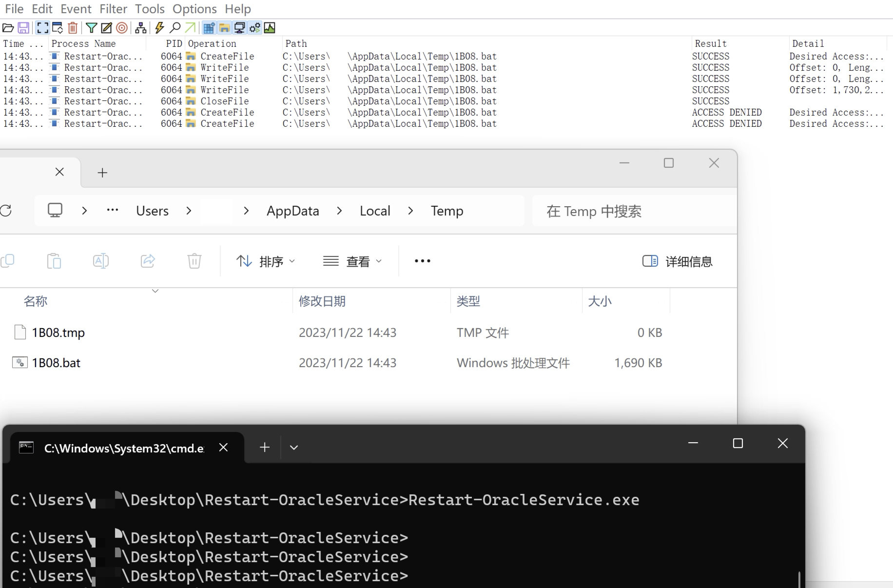Navigate to the AppData breadcrumb folder
The width and height of the screenshot is (893, 588).
tap(292, 211)
